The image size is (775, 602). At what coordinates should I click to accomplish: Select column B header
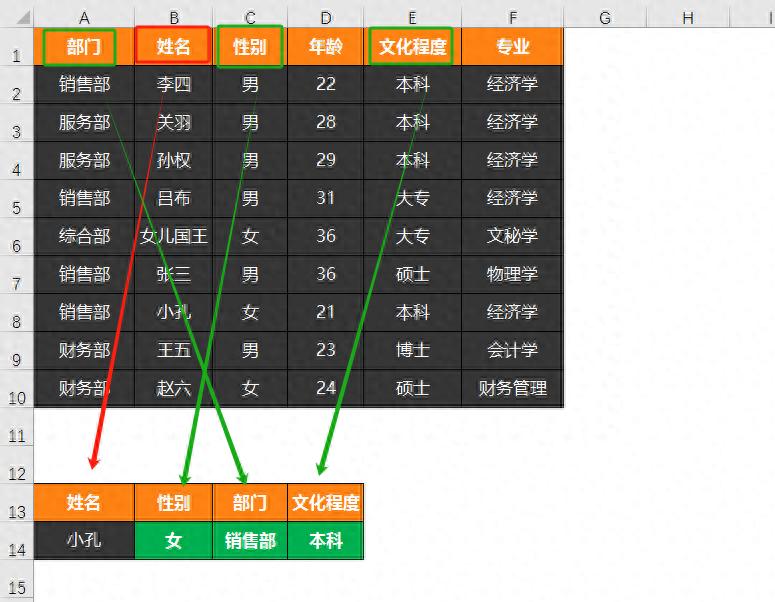click(x=173, y=18)
